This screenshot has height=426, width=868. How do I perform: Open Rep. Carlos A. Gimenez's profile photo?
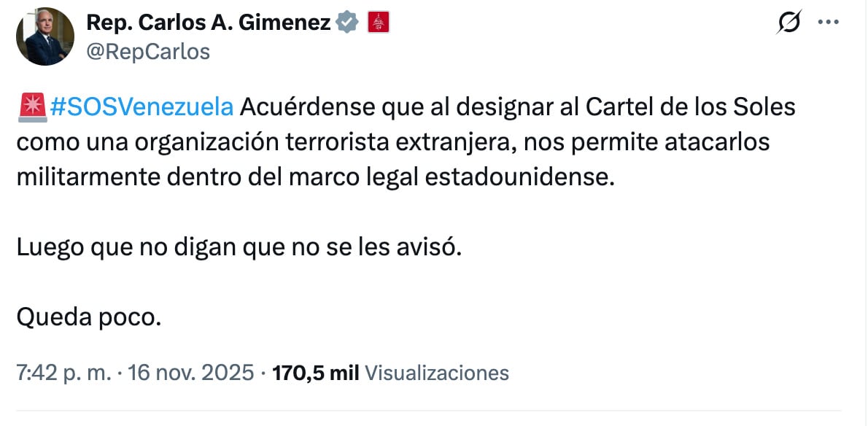[44, 36]
